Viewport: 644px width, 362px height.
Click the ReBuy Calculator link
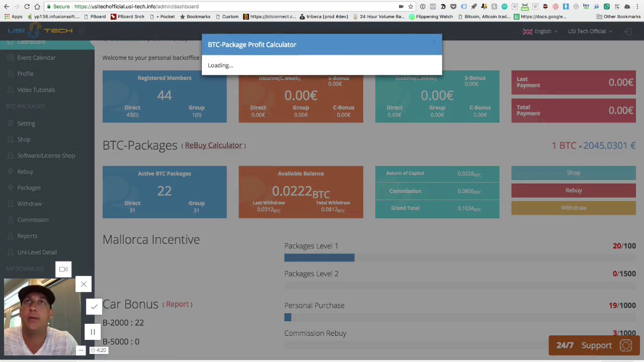pos(213,145)
